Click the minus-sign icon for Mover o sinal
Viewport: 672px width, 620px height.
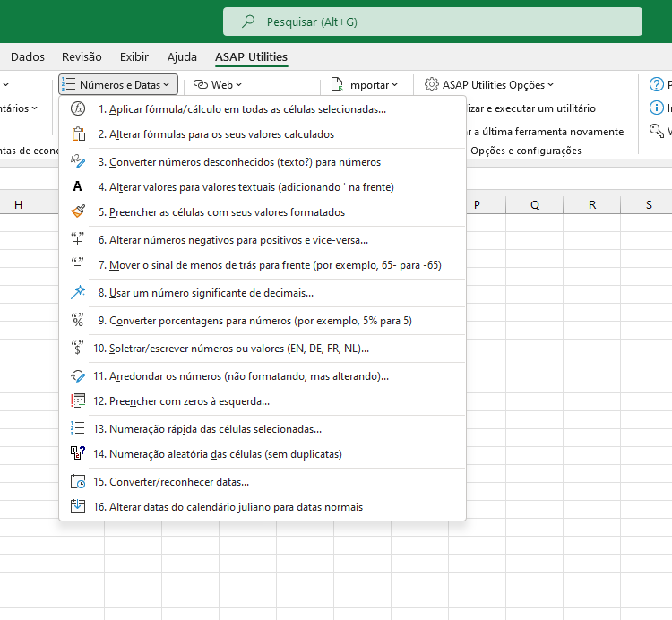[78, 263]
